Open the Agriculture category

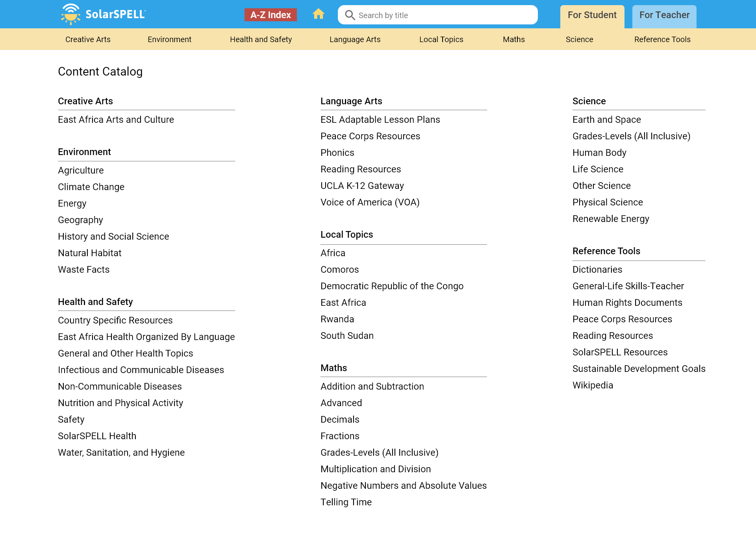[x=81, y=170]
